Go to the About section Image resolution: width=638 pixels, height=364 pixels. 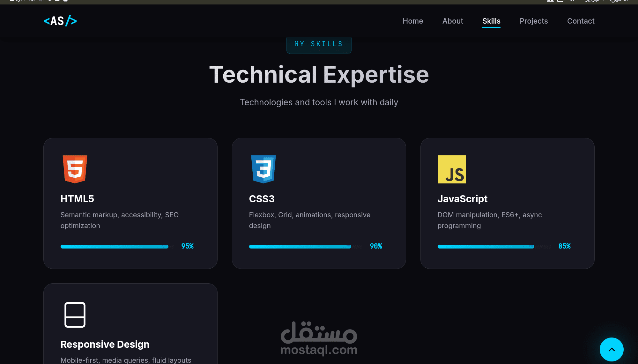tap(453, 21)
